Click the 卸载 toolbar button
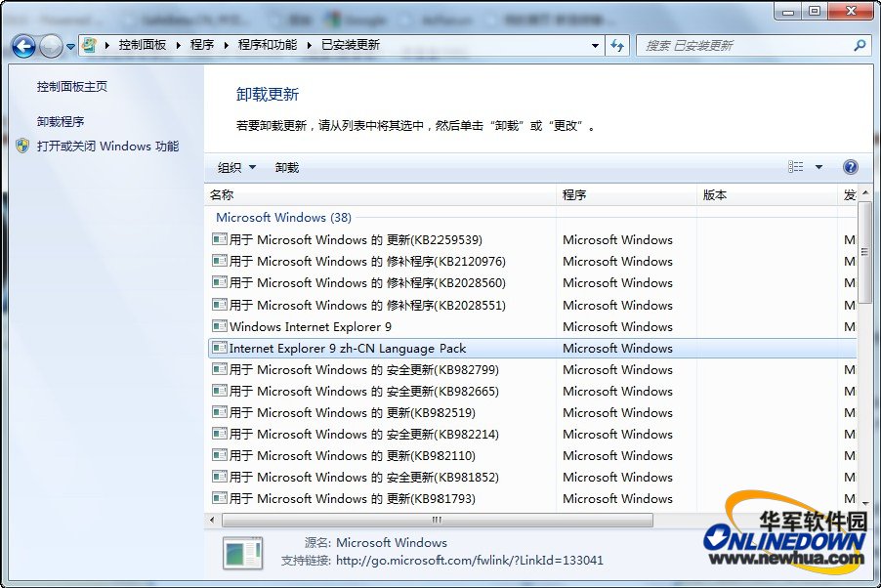The height and width of the screenshot is (588, 881). (x=287, y=168)
